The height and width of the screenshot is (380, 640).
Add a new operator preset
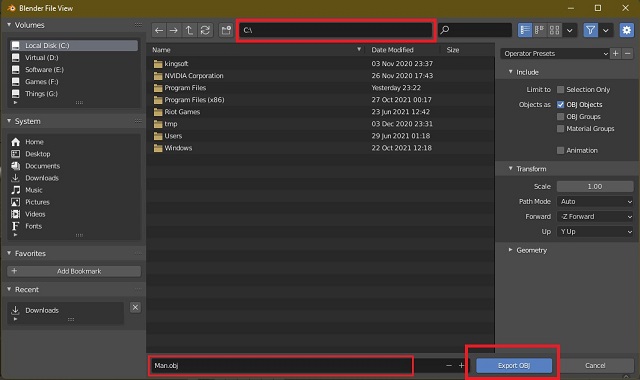[x=616, y=53]
